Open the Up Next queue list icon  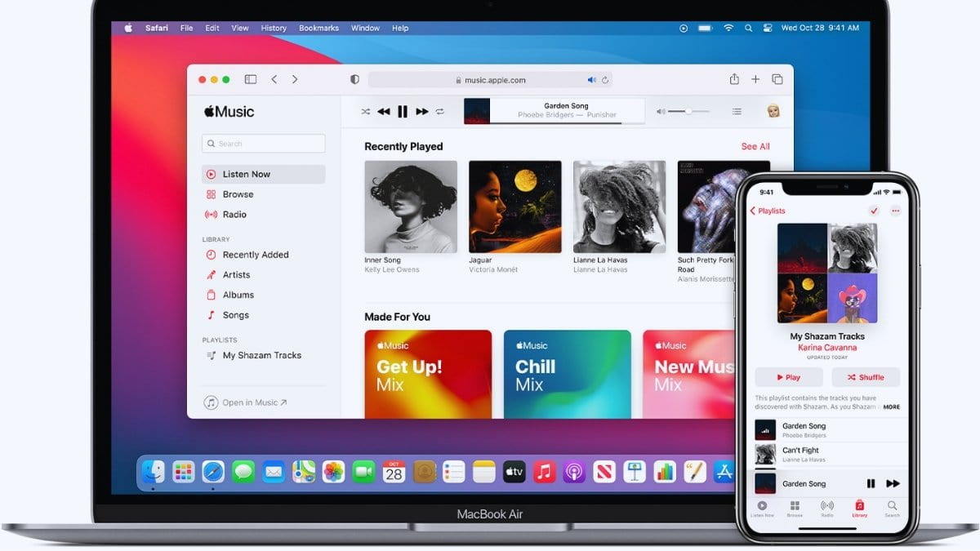coord(737,111)
